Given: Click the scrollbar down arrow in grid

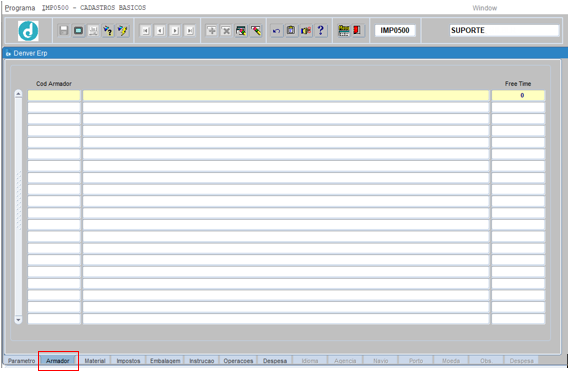Looking at the screenshot, I should 18,320.
